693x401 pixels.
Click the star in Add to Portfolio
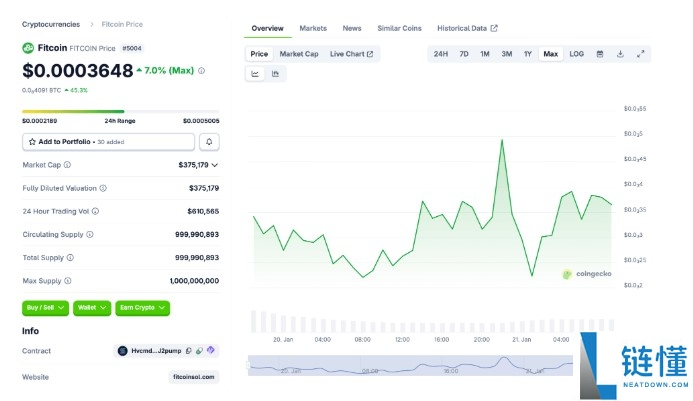(32, 142)
